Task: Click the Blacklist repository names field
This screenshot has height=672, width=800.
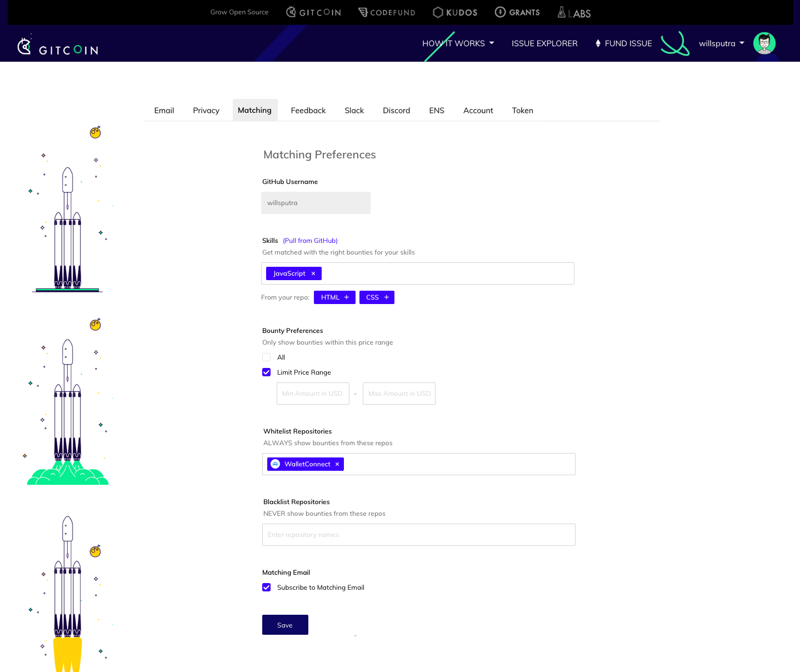Action: [x=419, y=535]
